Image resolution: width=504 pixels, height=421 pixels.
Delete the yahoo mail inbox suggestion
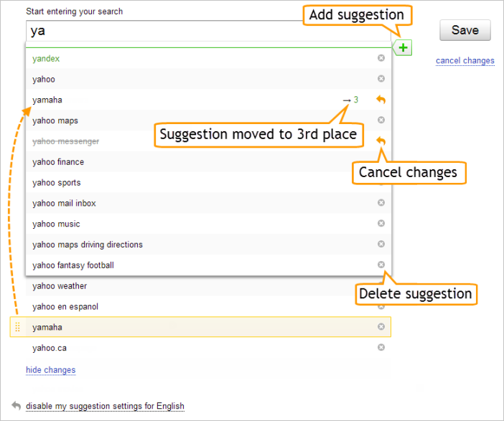[381, 203]
